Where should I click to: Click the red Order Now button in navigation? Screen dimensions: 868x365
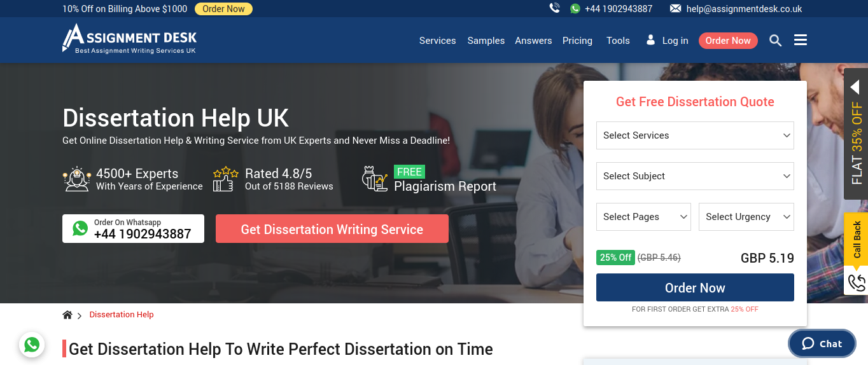728,41
